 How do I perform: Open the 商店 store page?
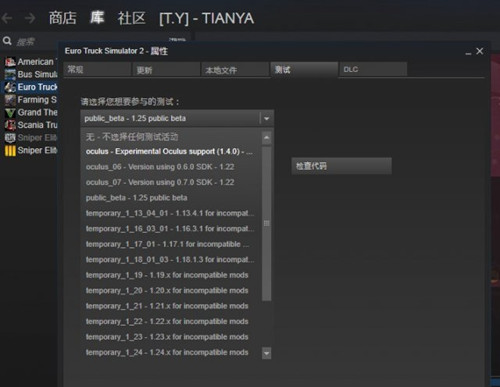pos(62,18)
